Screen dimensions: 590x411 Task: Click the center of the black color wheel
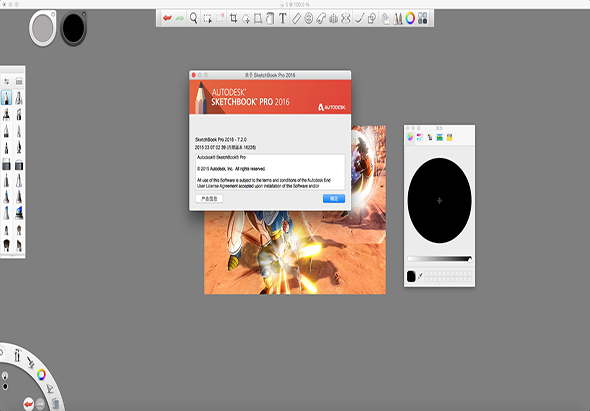tap(439, 201)
